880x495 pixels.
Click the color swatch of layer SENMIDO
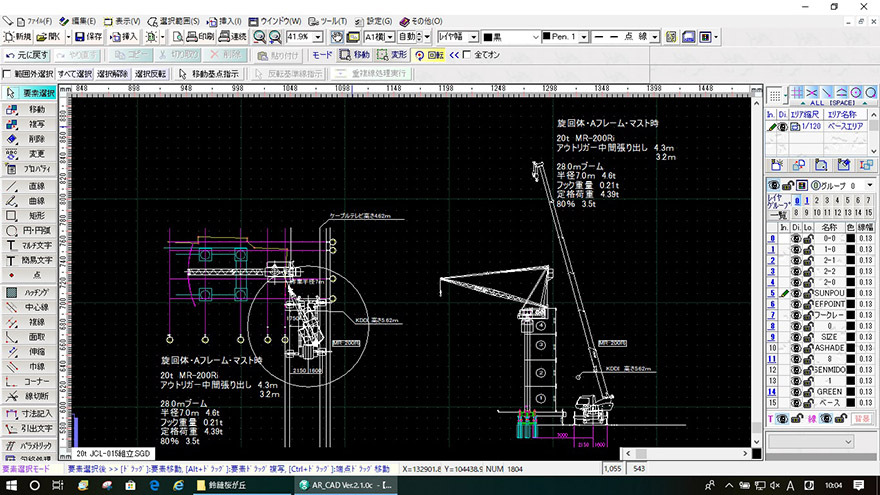click(851, 370)
